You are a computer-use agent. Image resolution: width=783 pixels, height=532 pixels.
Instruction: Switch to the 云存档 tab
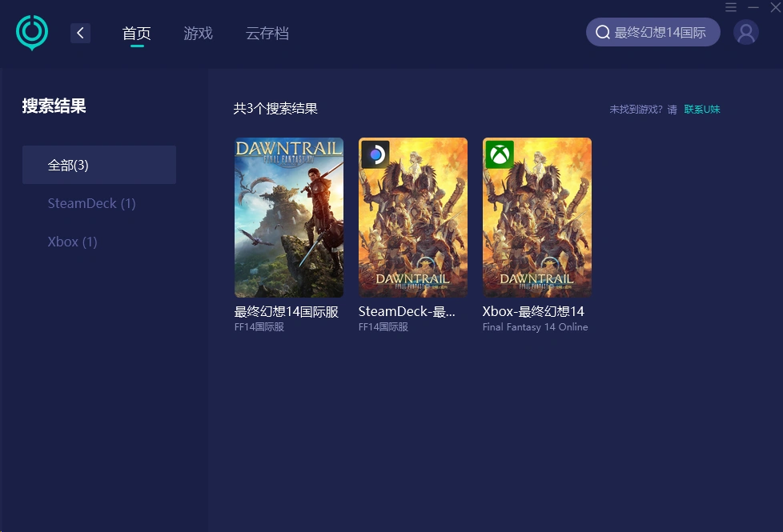[267, 34]
